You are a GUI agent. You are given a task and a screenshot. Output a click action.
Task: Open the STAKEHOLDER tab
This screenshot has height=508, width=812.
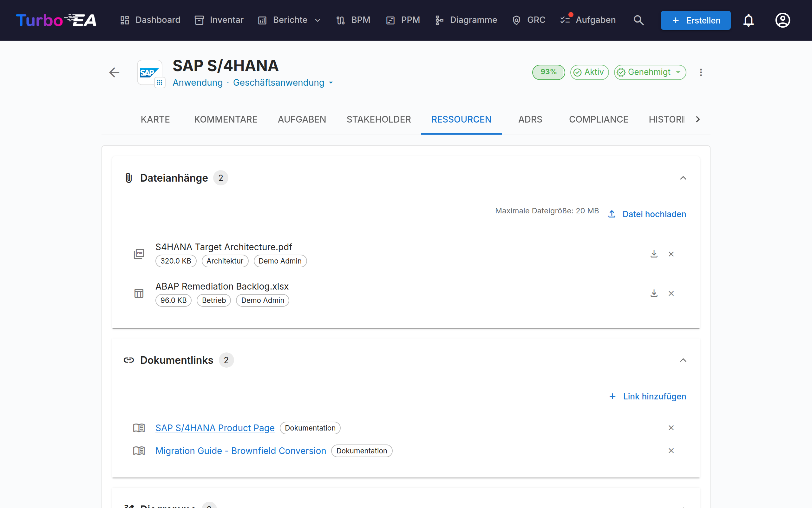[x=378, y=119]
